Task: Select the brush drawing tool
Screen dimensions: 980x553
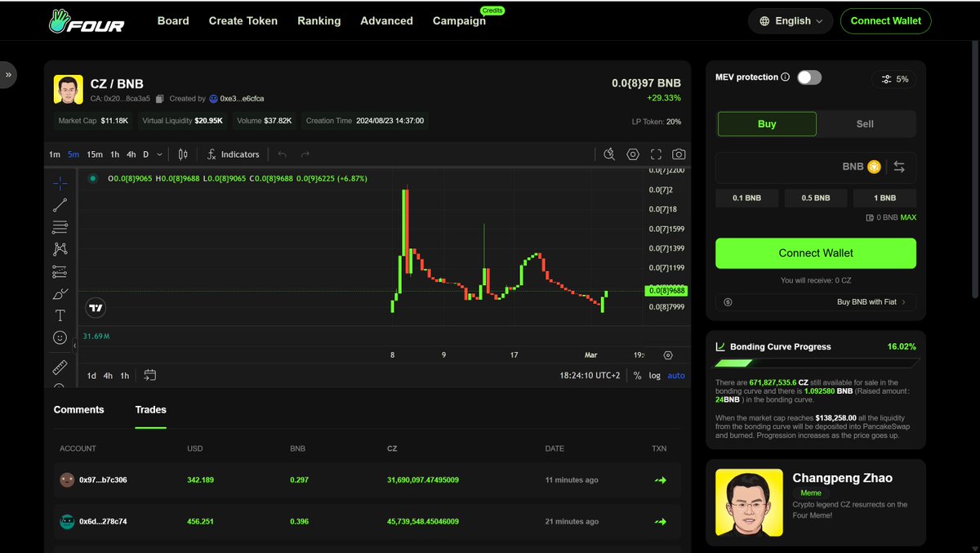Action: point(60,293)
